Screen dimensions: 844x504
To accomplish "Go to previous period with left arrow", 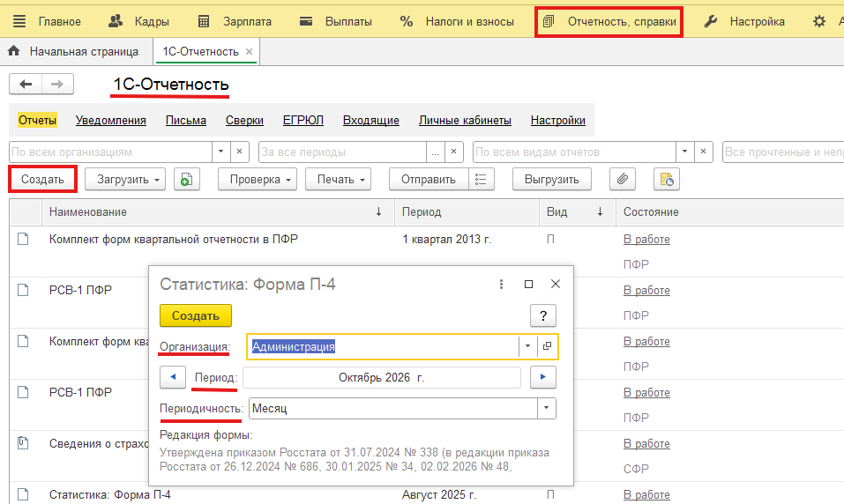I will coord(173,377).
